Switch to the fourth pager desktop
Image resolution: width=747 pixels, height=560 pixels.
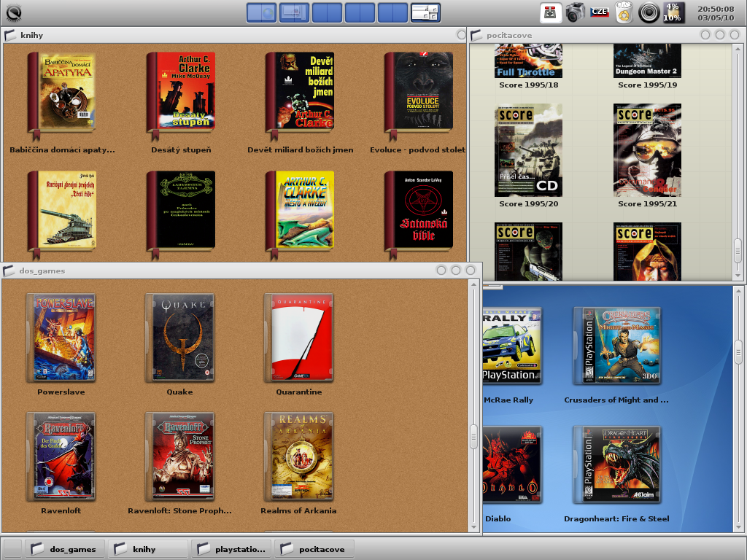pos(360,13)
